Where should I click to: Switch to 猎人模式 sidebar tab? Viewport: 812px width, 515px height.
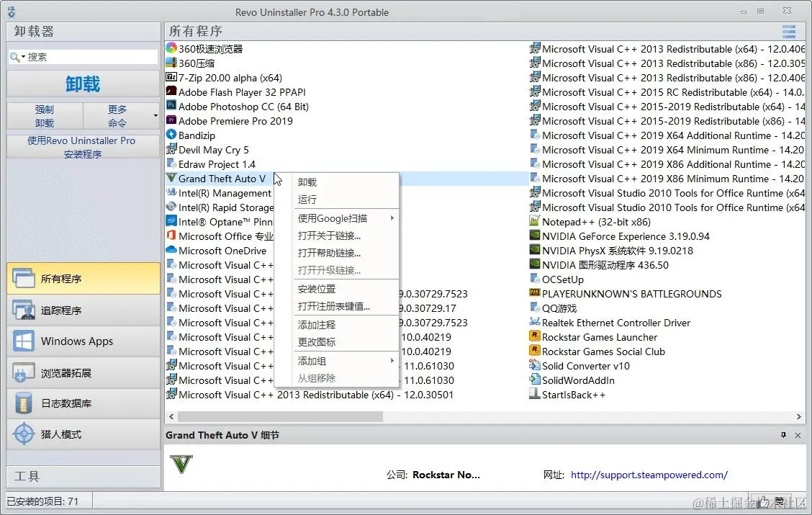84,434
